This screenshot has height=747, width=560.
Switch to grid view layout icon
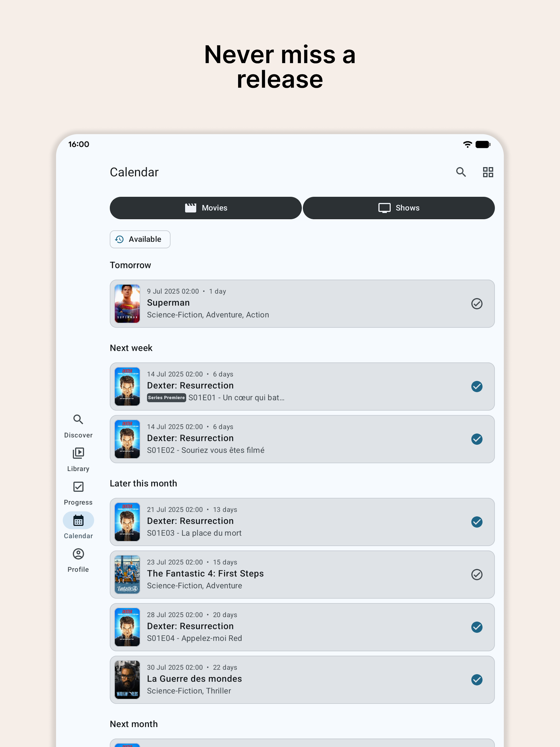coord(488,172)
